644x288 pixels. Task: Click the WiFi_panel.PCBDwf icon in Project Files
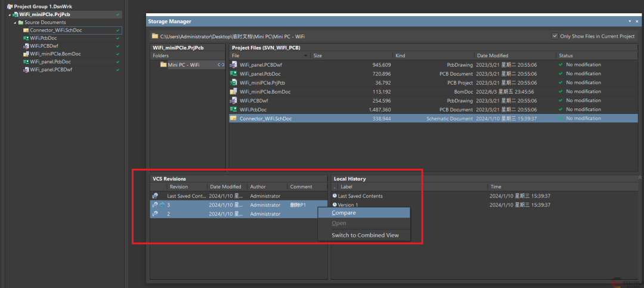coord(234,64)
